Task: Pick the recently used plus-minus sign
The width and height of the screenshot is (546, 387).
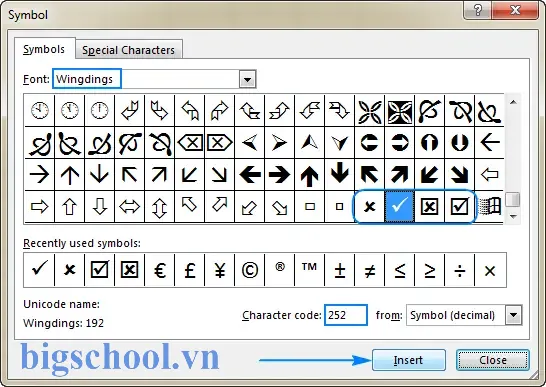Action: (340, 270)
